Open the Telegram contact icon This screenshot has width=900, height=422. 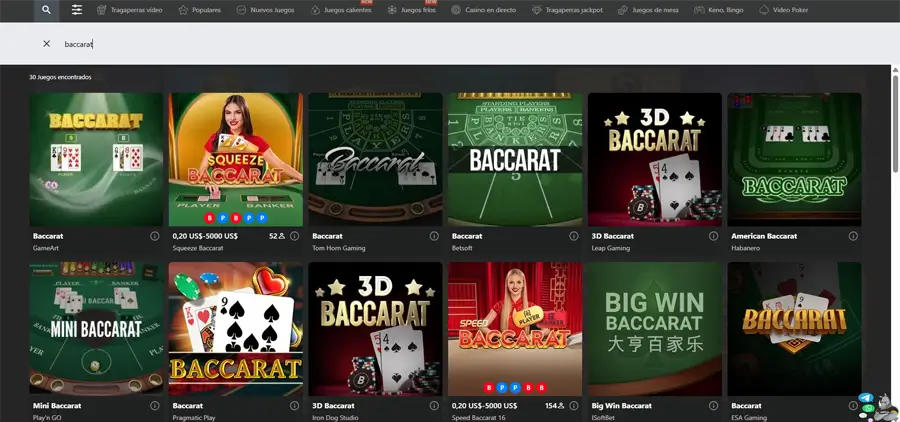866,398
